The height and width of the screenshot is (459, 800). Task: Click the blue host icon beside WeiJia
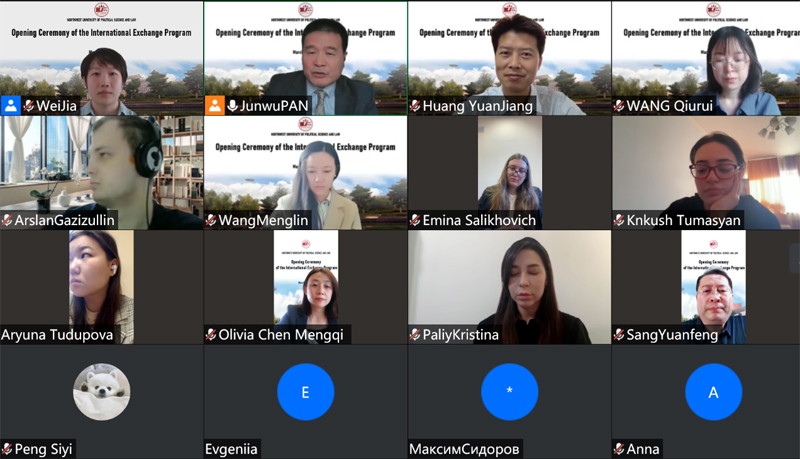pos(11,106)
